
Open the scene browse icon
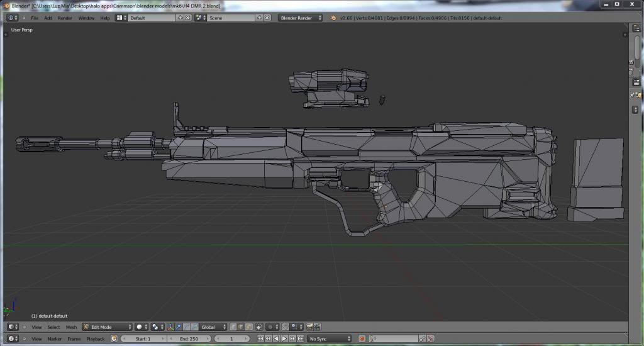tap(201, 18)
